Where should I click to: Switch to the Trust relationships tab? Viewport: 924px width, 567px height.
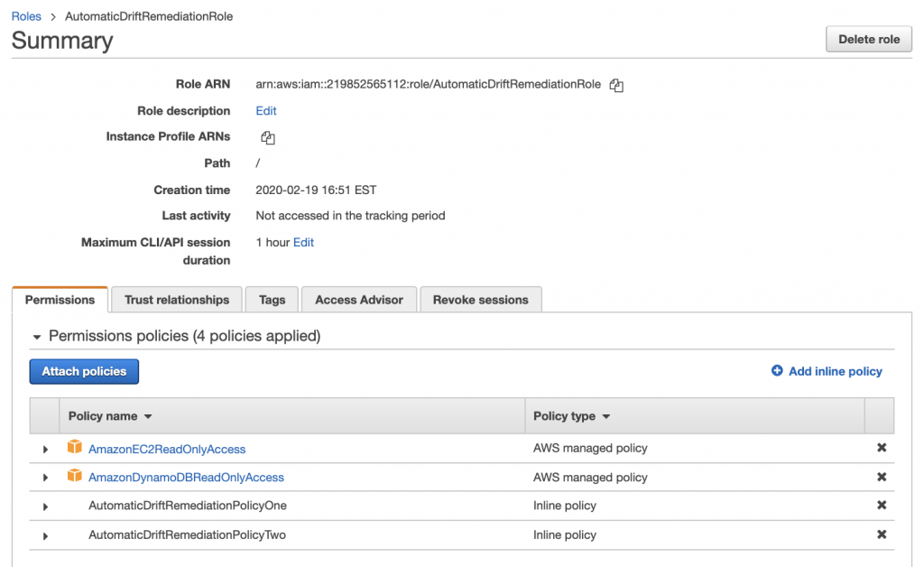[176, 299]
